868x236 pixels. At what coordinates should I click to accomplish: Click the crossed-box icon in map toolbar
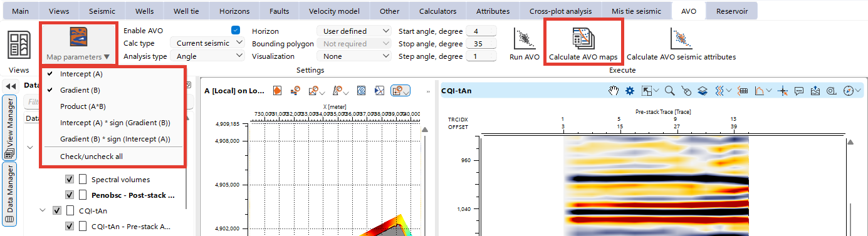pos(379,91)
